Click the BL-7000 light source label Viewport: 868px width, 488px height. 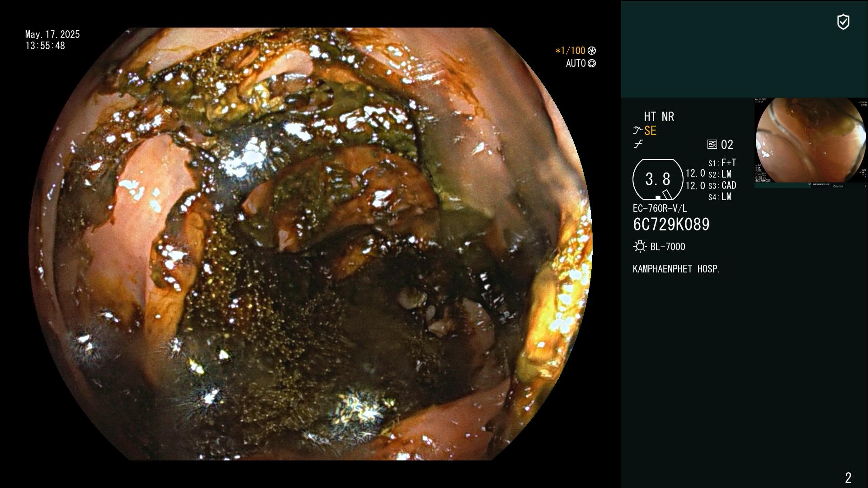pyautogui.click(x=668, y=247)
